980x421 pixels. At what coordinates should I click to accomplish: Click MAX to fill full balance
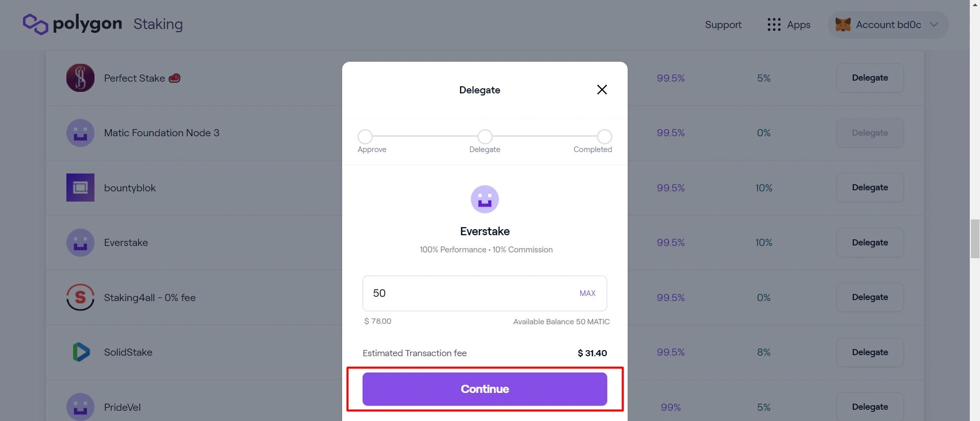pos(587,293)
